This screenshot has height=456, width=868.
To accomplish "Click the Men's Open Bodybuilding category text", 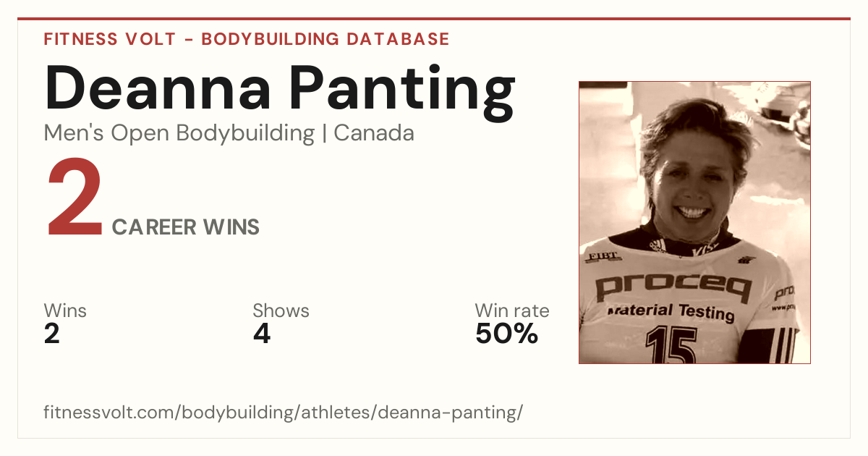I will (179, 133).
